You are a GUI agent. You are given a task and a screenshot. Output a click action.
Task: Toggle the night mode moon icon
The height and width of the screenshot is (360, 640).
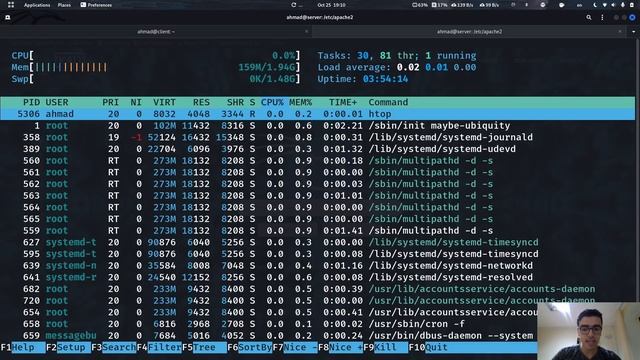tap(595, 5)
